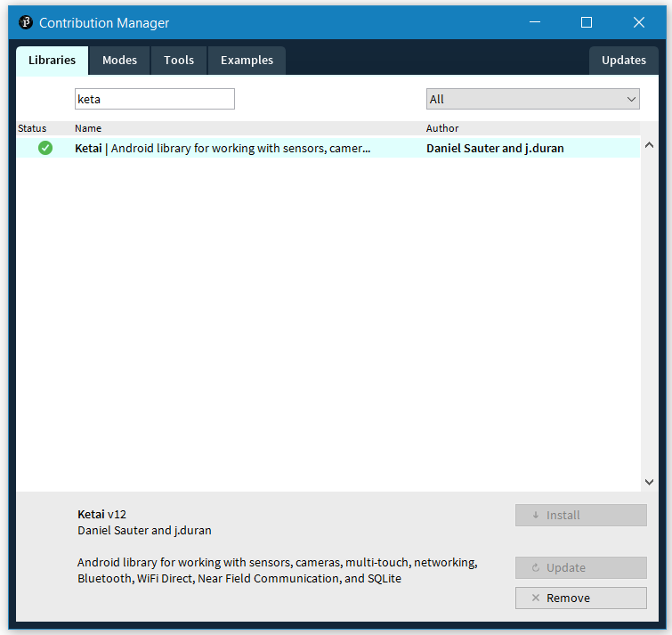672x635 pixels.
Task: Click the Install button
Action: point(580,515)
